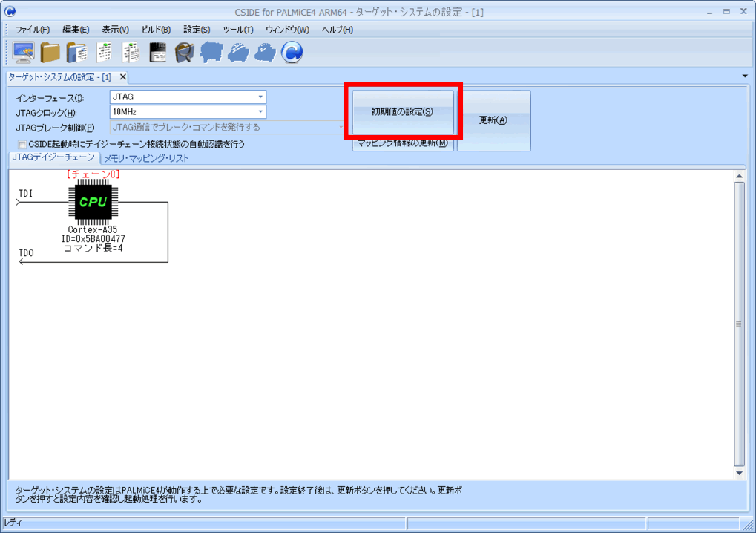The image size is (756, 533).
Task: Click the double document pages toolbar icon
Action: [x=131, y=52]
